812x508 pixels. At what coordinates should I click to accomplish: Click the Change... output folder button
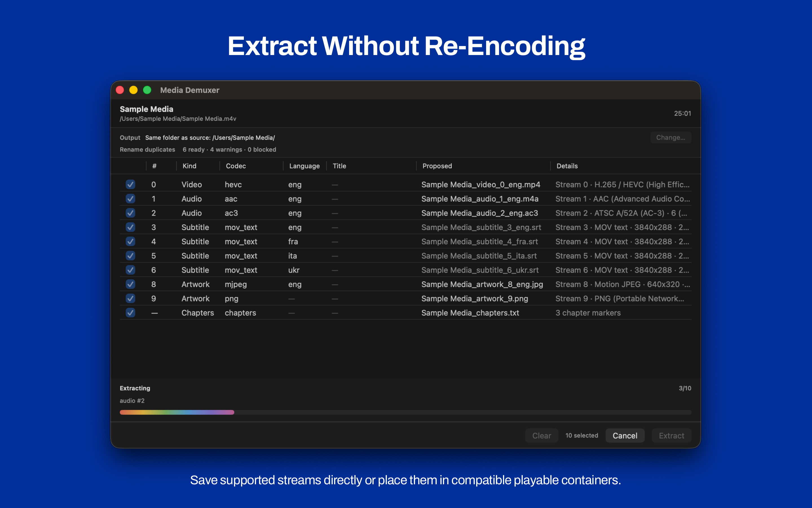tap(670, 137)
